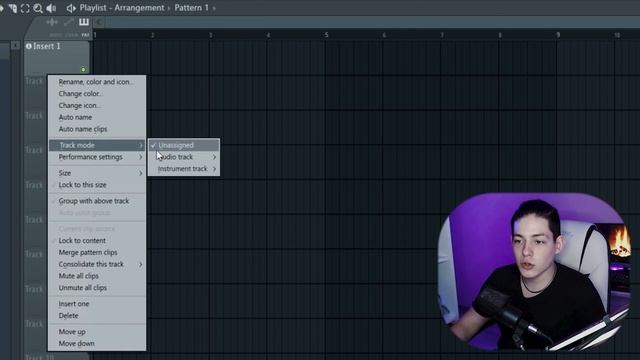Viewport: 640px width, 360px height.
Task: Select Move up menu entry
Action: (x=96, y=331)
